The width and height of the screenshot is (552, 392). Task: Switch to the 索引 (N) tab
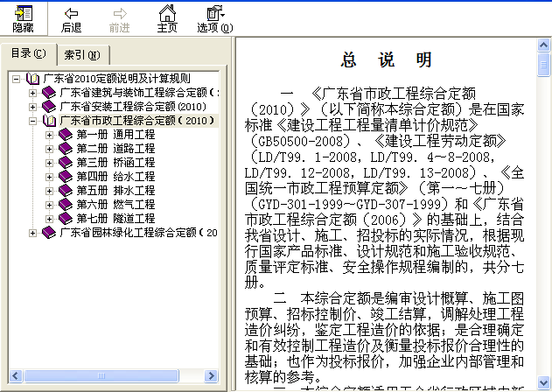(x=82, y=55)
